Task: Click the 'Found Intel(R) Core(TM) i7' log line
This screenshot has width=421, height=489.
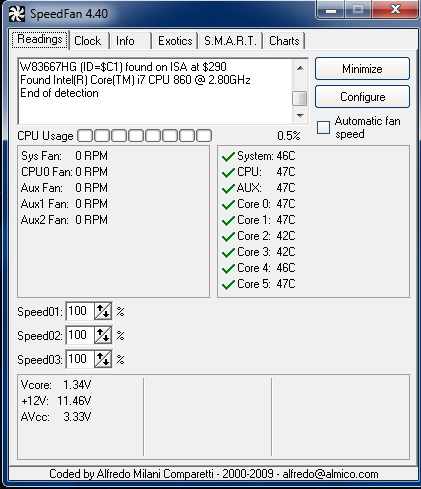Action: coord(135,80)
